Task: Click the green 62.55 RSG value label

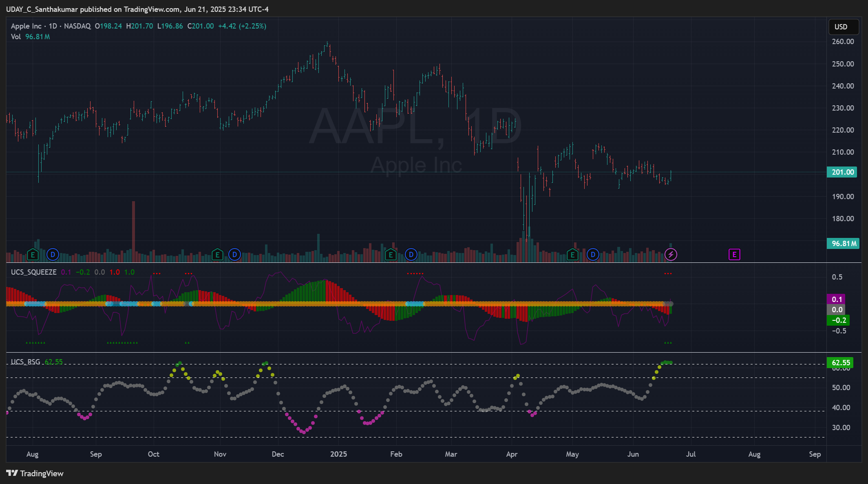Action: pyautogui.click(x=840, y=363)
